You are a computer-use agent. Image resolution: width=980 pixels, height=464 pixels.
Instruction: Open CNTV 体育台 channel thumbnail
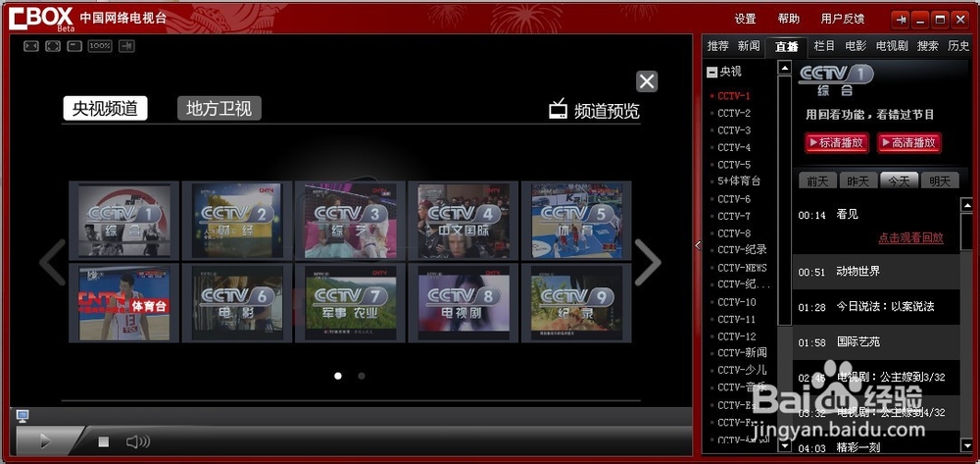click(x=123, y=303)
